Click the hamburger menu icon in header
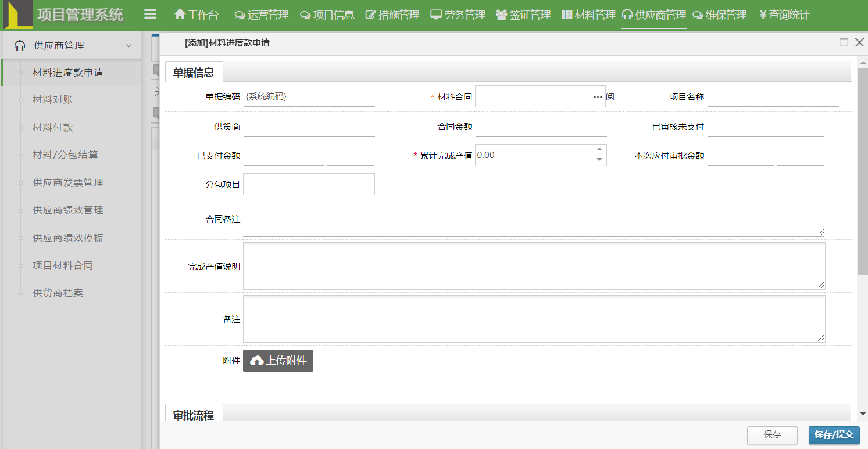Viewport: 868px width, 449px height. click(150, 15)
